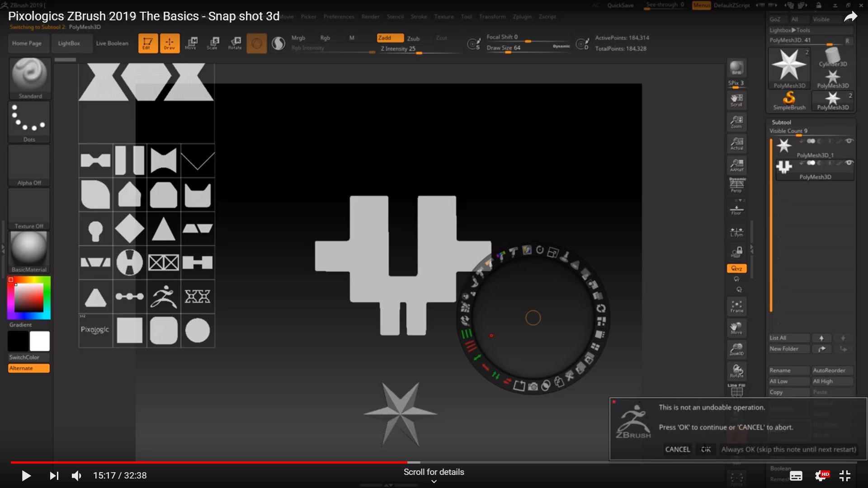Click the AAHalf icon

pyautogui.click(x=736, y=165)
